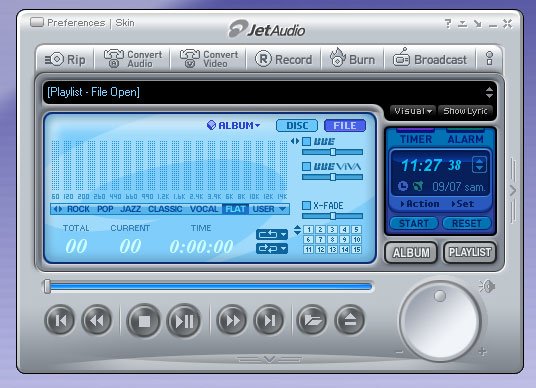The image size is (536, 388).
Task: Toggle play/pause playback
Action: pos(184,321)
